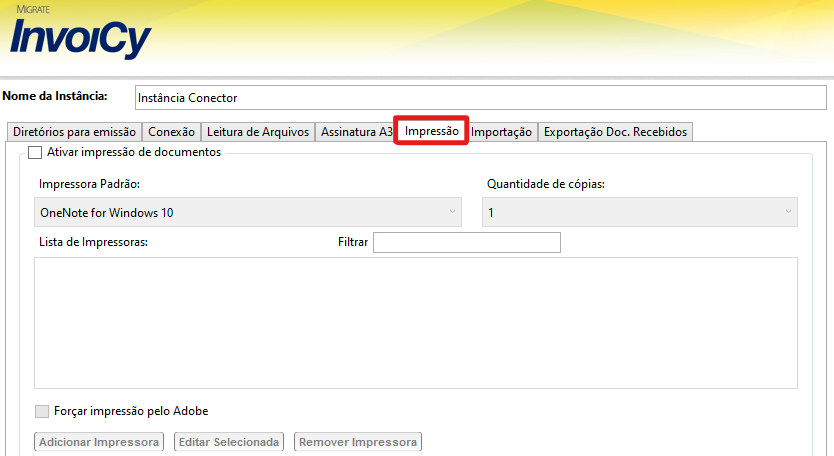The image size is (834, 456).
Task: Click the highlighted Impressão tab
Action: [432, 131]
